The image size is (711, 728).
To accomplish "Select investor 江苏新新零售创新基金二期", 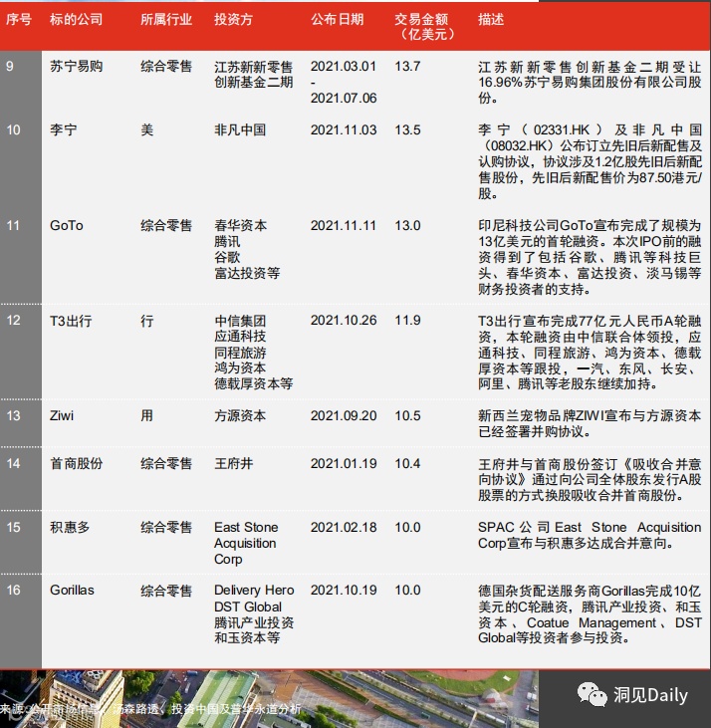I will pyautogui.click(x=253, y=75).
